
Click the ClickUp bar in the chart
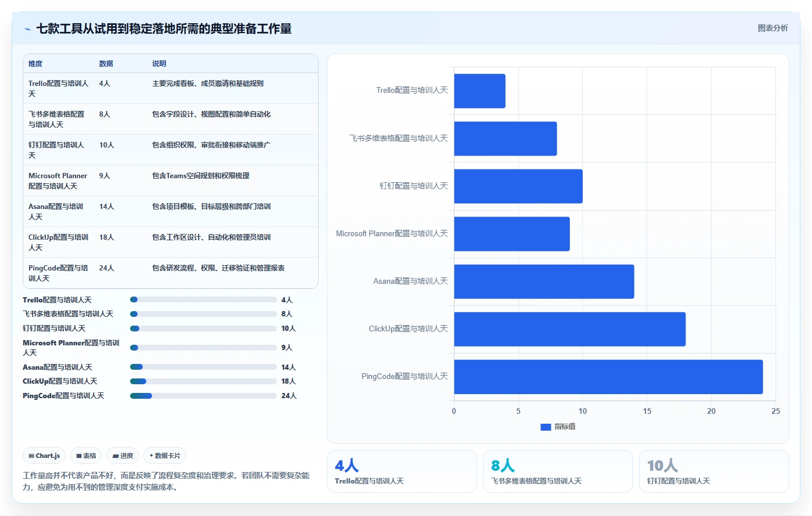(x=569, y=329)
